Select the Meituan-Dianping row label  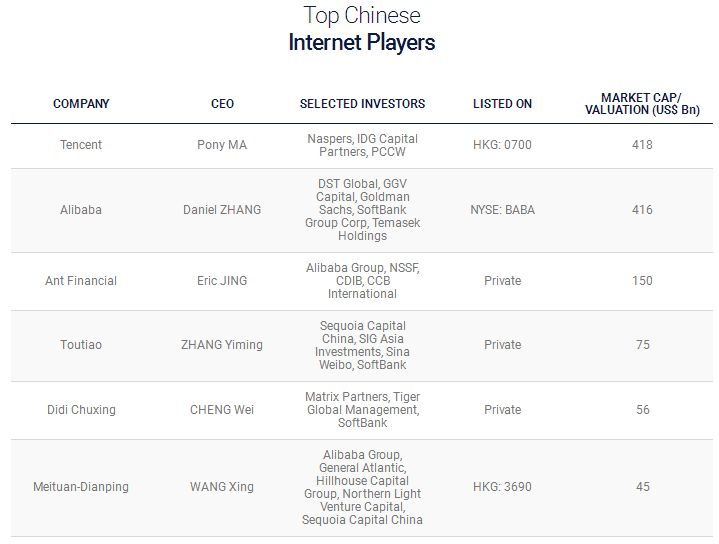tap(81, 487)
